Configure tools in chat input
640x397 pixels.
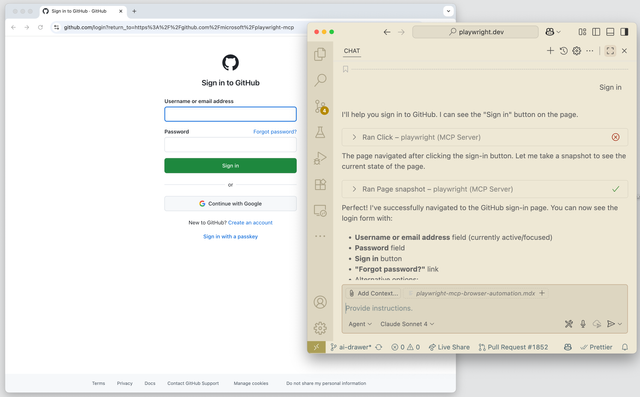click(569, 324)
